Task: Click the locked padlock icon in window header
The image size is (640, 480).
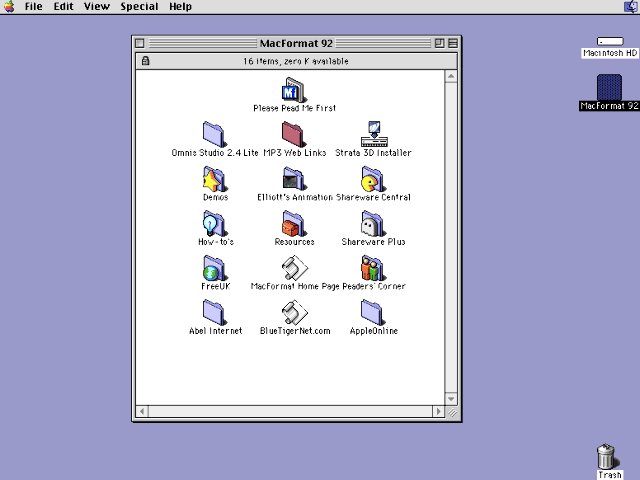Action: click(x=145, y=61)
